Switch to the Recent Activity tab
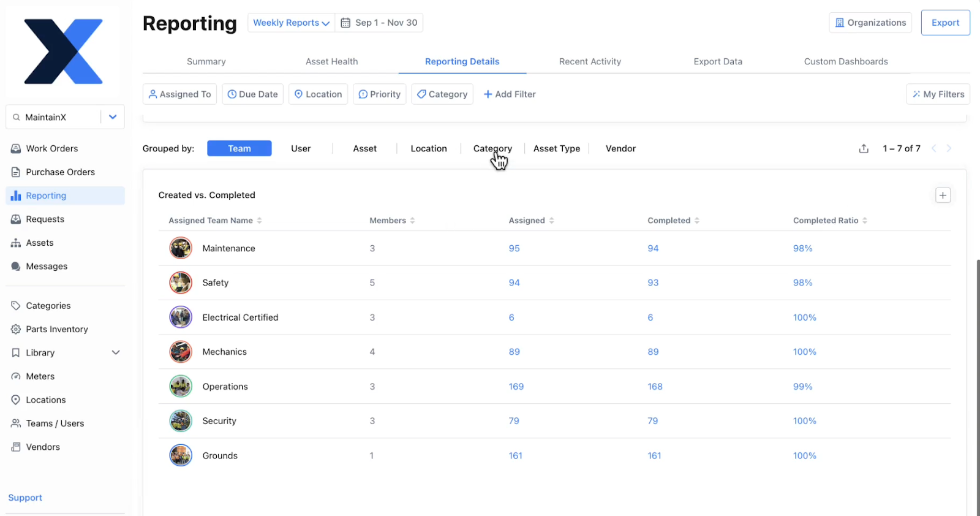Viewport: 980px width, 516px height. pyautogui.click(x=590, y=61)
